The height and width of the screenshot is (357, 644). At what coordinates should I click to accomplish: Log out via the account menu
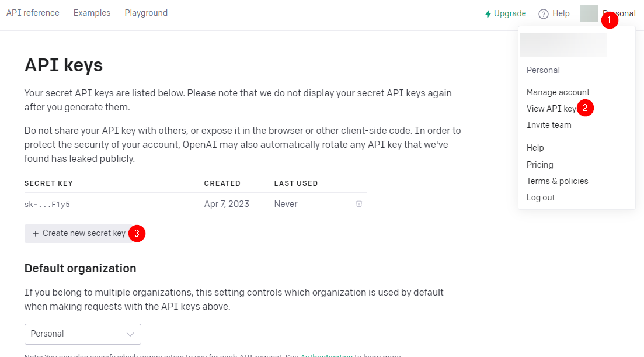pyautogui.click(x=541, y=197)
